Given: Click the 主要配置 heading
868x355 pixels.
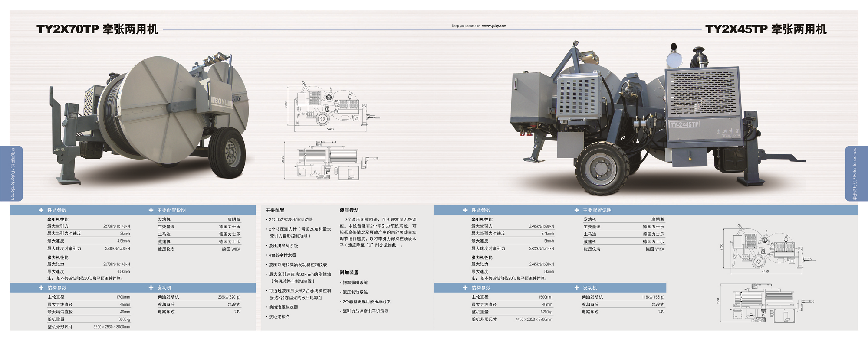Looking at the screenshot, I should click(275, 210).
